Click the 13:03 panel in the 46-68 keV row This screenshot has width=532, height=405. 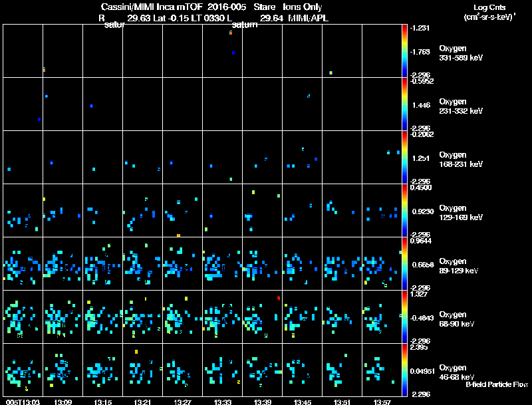[x=23, y=370]
